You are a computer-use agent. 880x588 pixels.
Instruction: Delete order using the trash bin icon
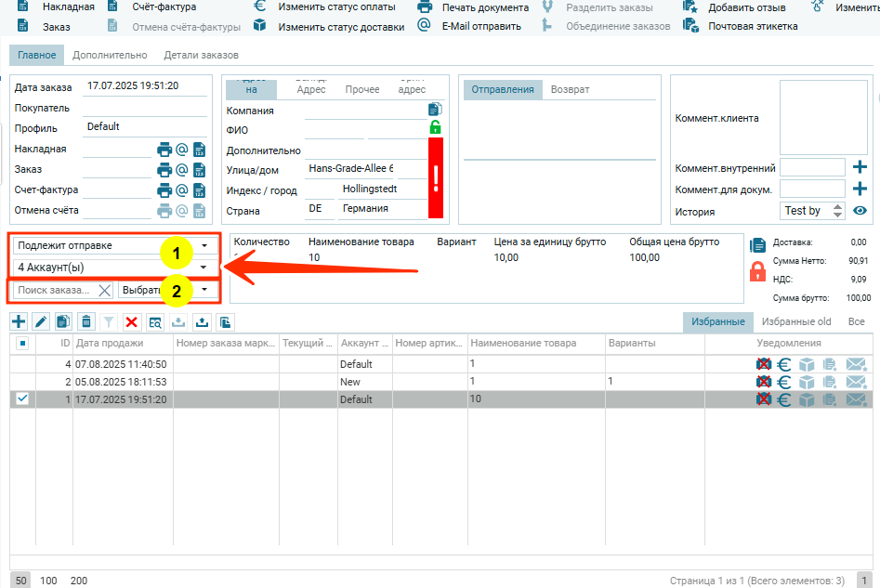(x=85, y=321)
